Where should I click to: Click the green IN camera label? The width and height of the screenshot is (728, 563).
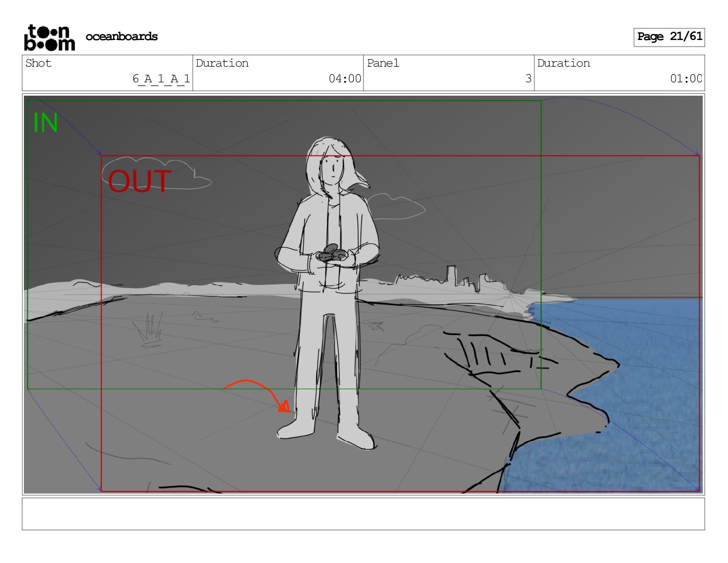coord(45,123)
